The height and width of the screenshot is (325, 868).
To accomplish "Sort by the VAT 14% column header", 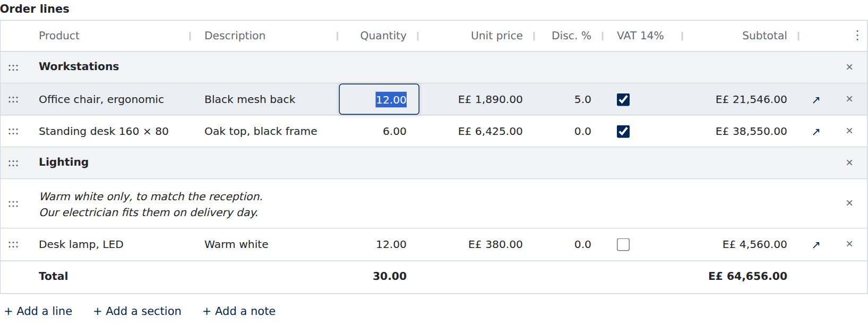I will 640,36.
